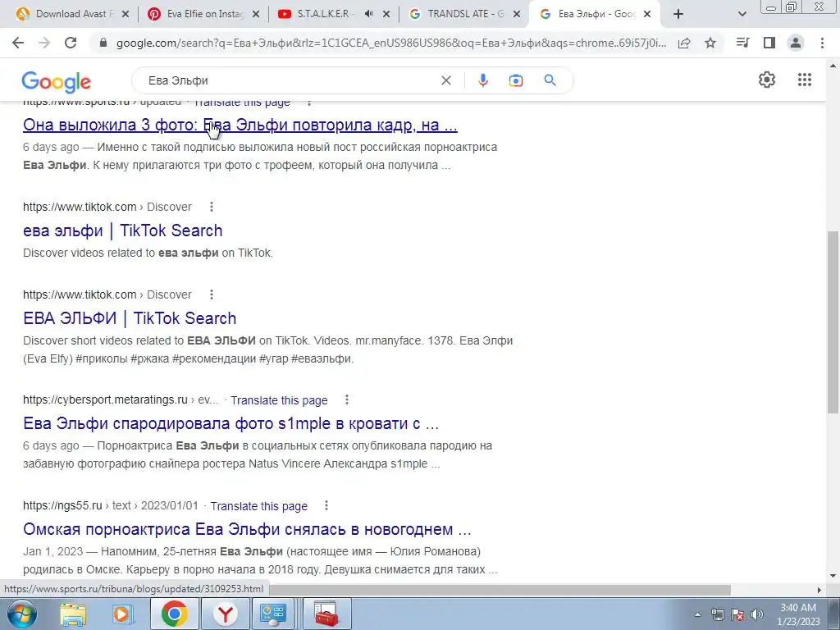Open the lowercase 'ева эльфи | TikTok Search' result

123,231
